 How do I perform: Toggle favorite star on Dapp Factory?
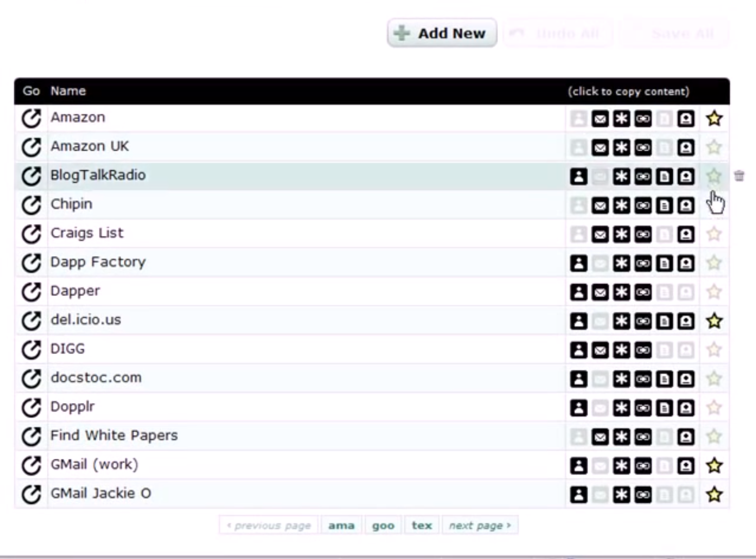(x=714, y=263)
